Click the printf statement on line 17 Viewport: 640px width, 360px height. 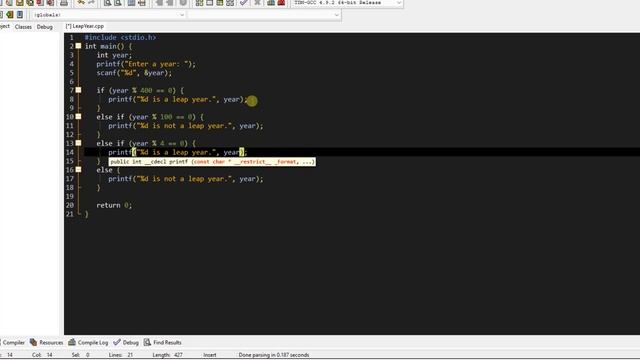click(x=186, y=179)
